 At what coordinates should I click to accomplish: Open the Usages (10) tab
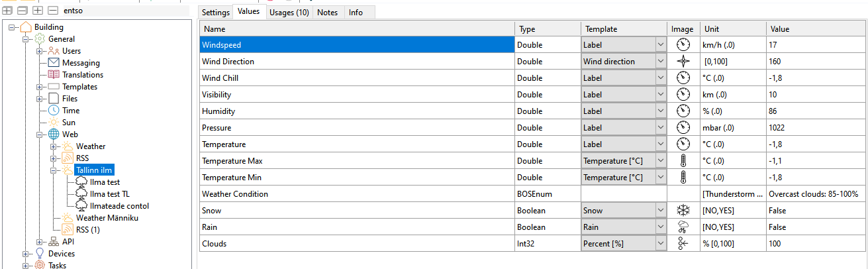(x=289, y=13)
